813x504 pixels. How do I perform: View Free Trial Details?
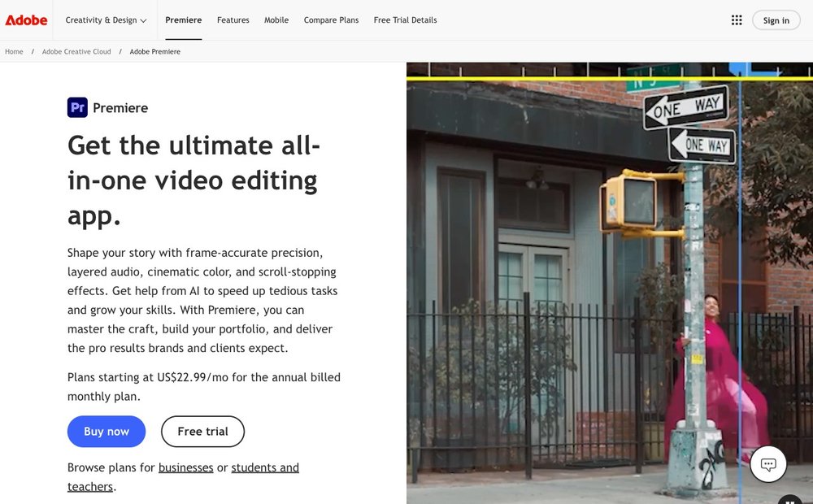pyautogui.click(x=406, y=20)
